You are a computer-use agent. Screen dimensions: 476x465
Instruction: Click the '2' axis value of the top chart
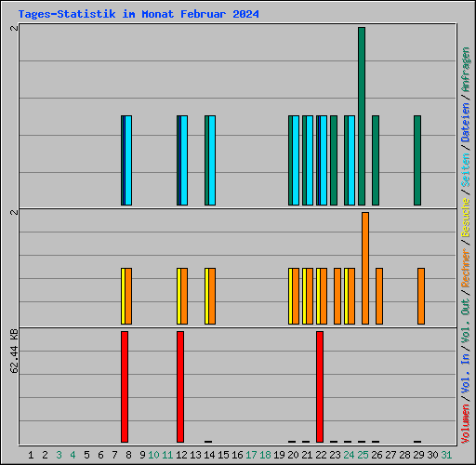[14, 28]
